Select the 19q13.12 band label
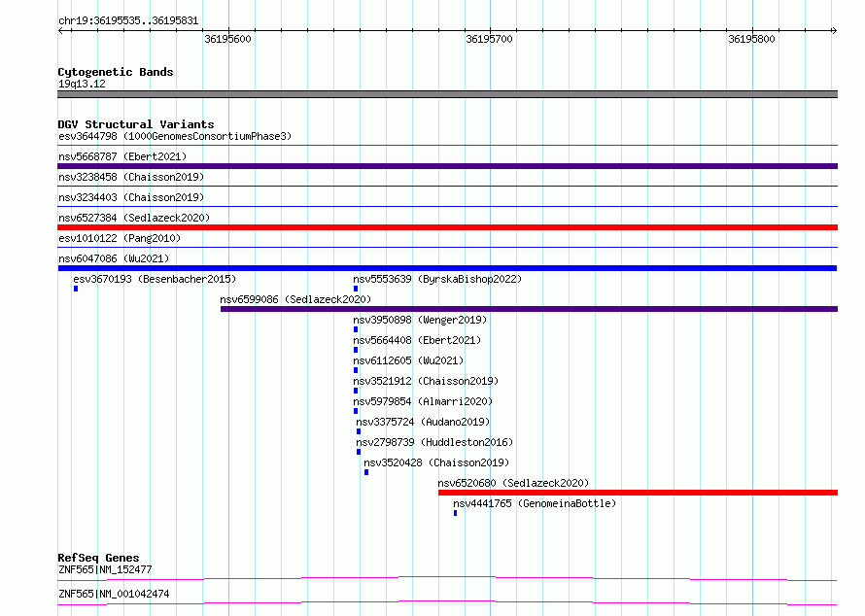Screen dimensions: 865x616 [x=82, y=84]
